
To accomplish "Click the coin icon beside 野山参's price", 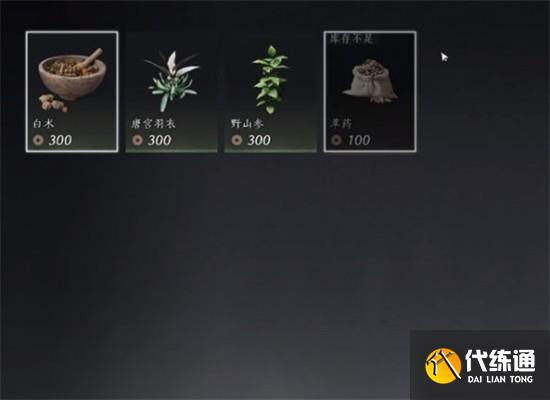I will pos(237,140).
